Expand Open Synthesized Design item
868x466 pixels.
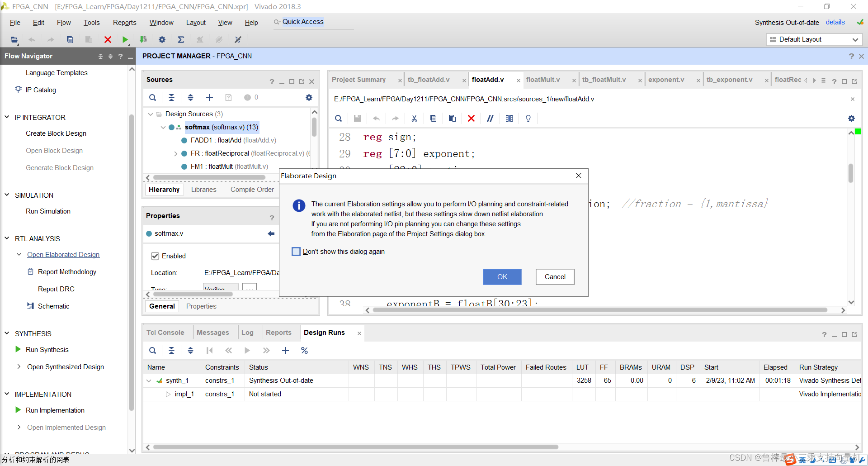tap(19, 367)
